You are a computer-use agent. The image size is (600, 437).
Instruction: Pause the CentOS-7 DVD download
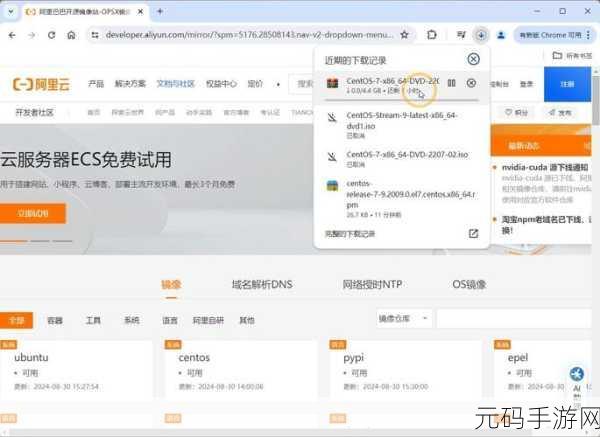tap(452, 83)
